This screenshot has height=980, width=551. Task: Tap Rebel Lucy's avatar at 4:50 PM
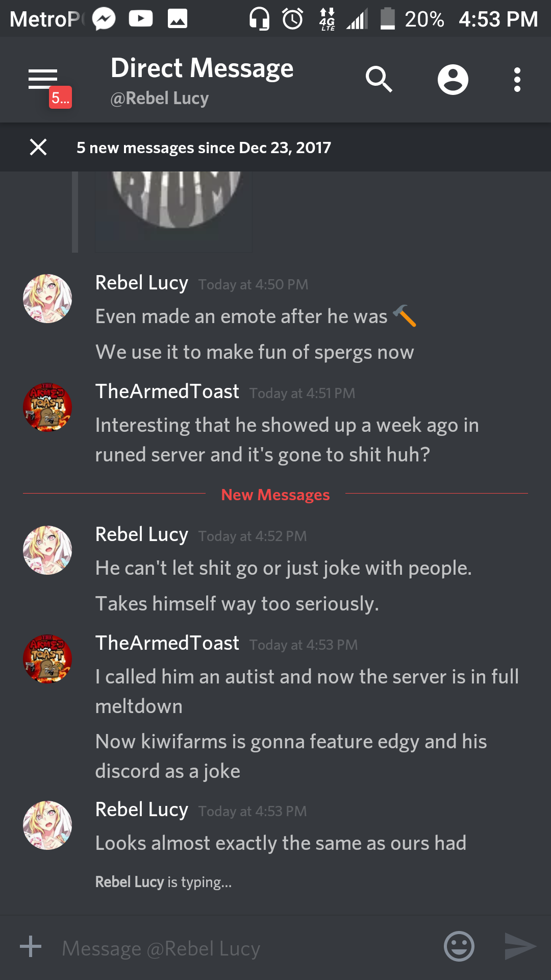click(x=47, y=299)
